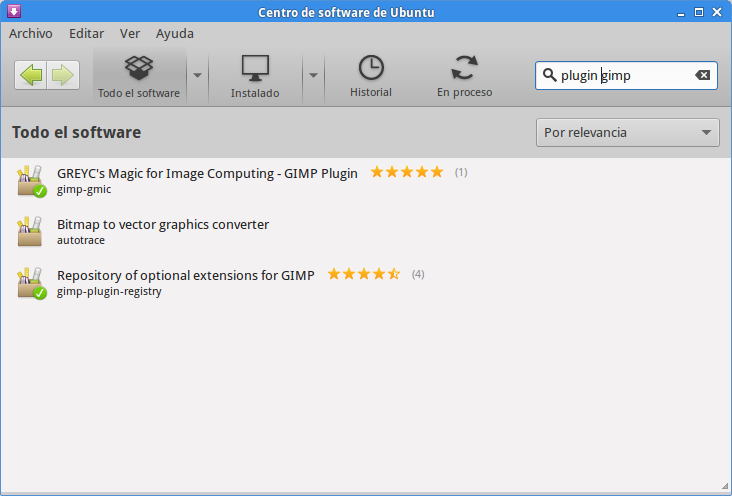
Task: Click the green back arrow button
Action: click(x=31, y=75)
